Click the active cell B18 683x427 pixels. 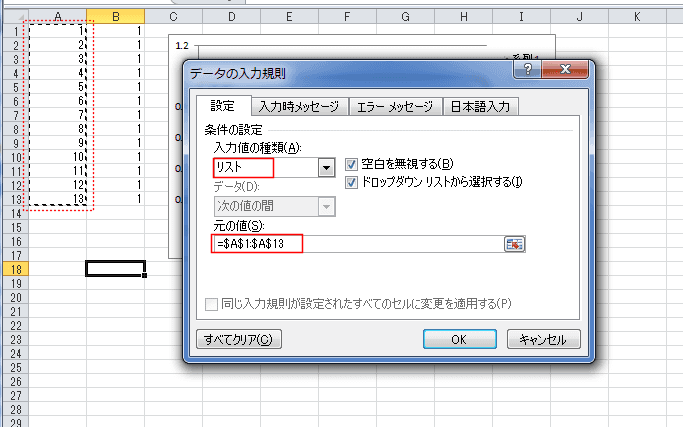pos(115,269)
